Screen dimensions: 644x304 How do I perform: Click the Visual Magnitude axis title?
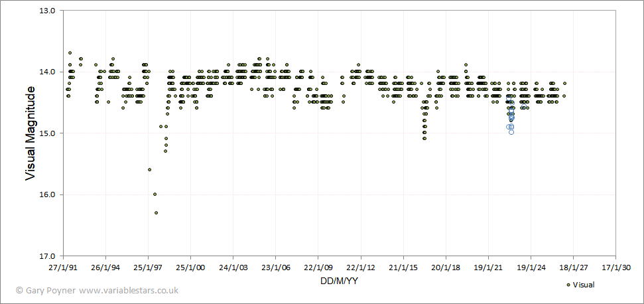(30, 133)
